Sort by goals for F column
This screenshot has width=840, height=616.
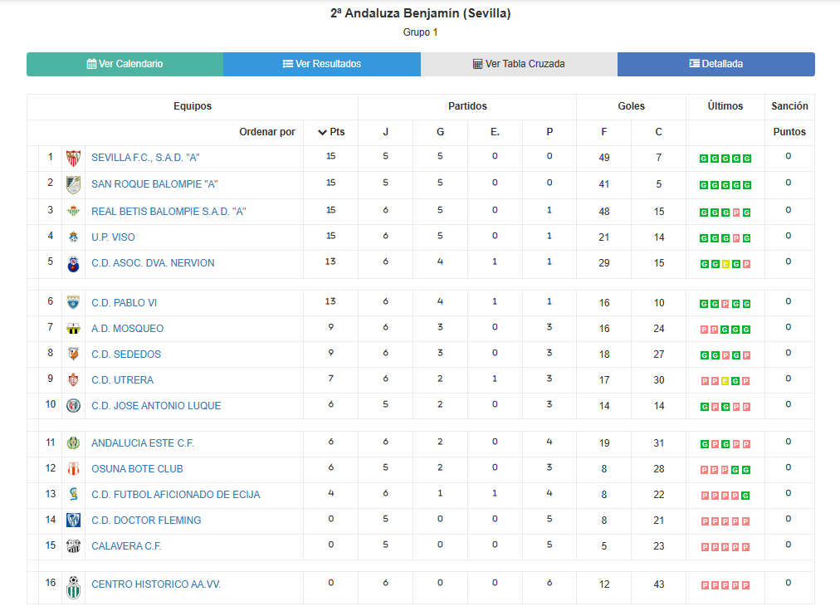tap(604, 132)
